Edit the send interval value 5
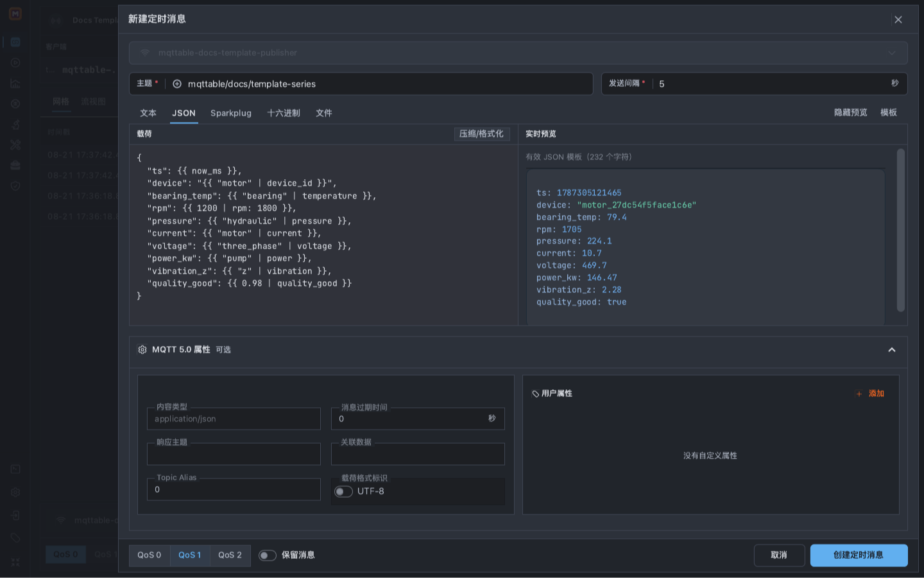 pos(770,83)
